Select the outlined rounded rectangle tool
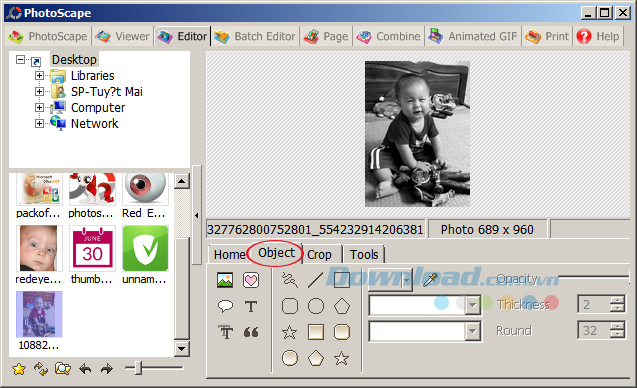637x388 pixels. [290, 306]
